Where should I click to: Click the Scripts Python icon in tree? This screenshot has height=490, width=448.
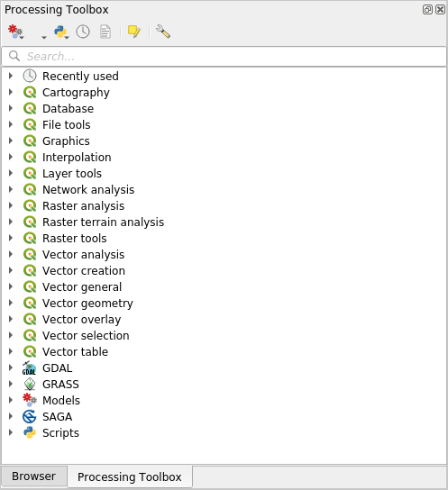30,433
